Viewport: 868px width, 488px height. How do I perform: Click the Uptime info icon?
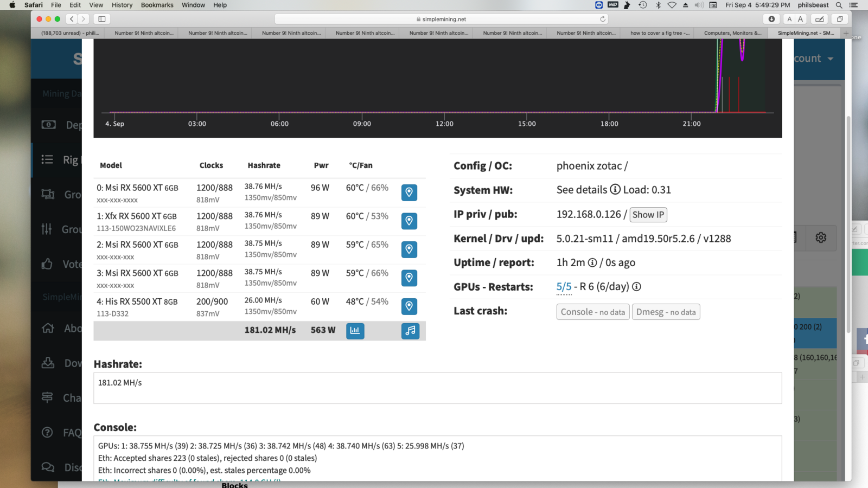(592, 262)
